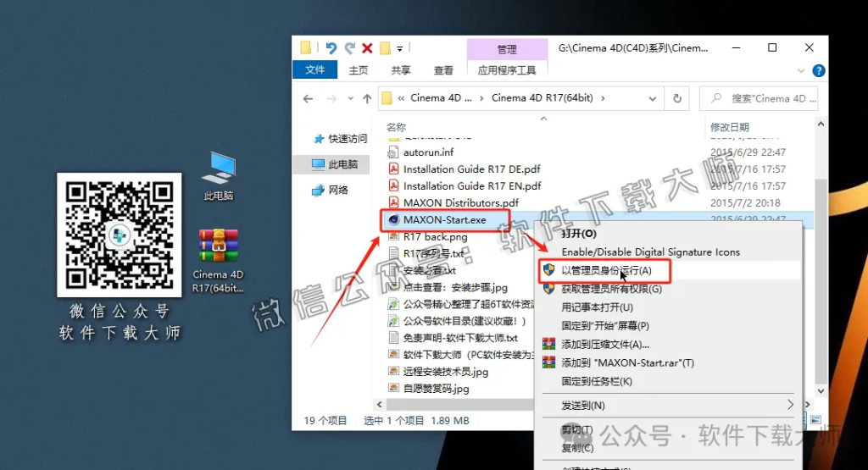The height and width of the screenshot is (470, 868).
Task: Choose 固定到任务栏(K)
Action: point(597,382)
